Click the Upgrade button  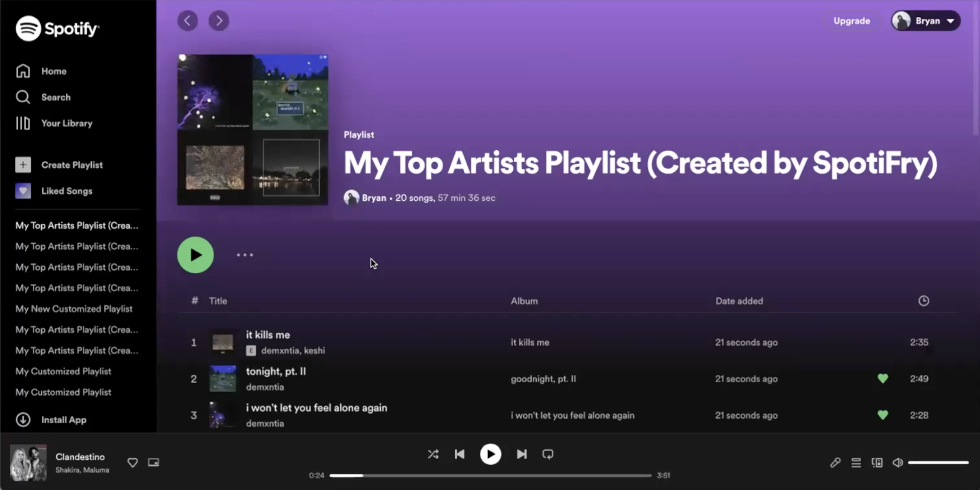pos(852,20)
